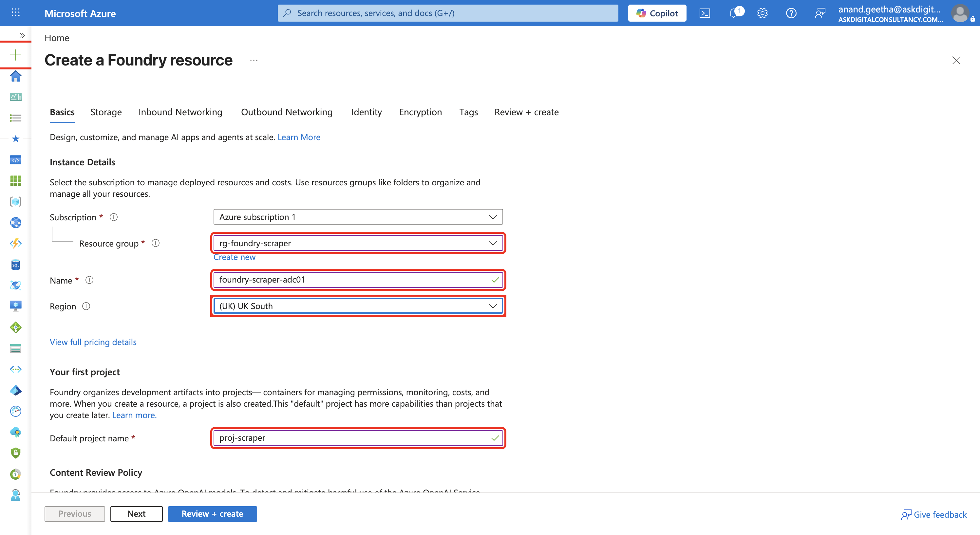The image size is (980, 535).
Task: Open All services list icon
Action: pyautogui.click(x=16, y=118)
